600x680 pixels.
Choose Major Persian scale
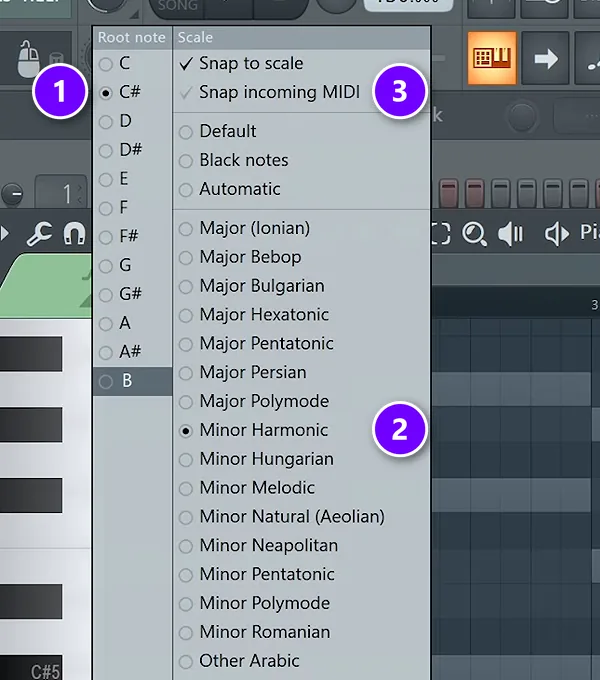coord(301,373)
